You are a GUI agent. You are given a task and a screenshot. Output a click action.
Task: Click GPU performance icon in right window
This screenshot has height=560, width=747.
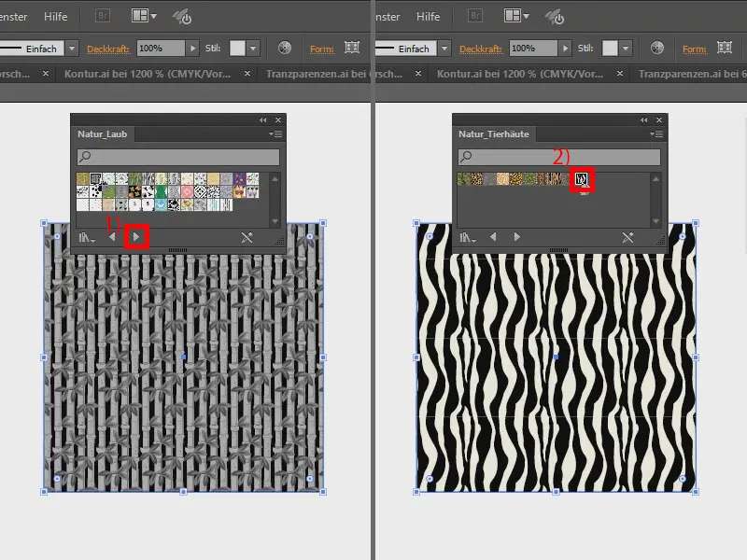tap(555, 17)
